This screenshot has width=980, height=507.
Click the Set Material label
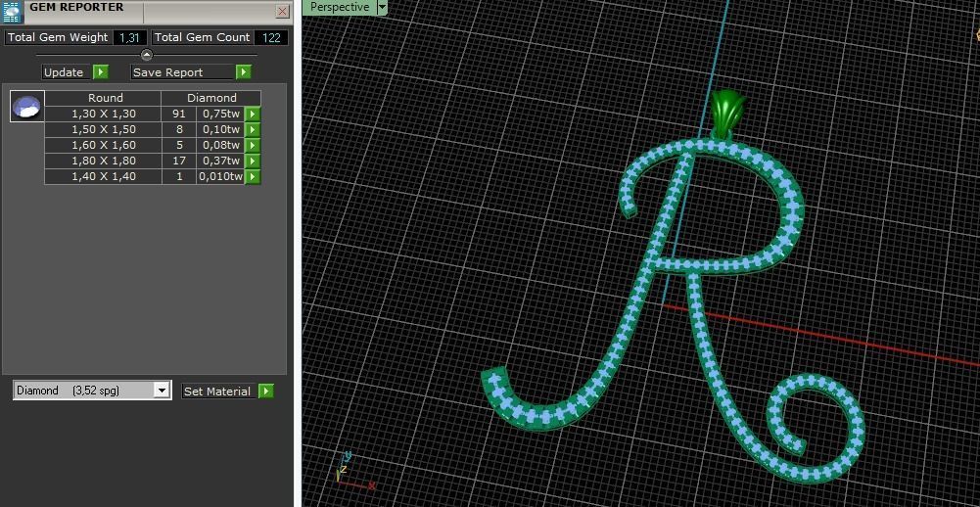pyautogui.click(x=218, y=392)
